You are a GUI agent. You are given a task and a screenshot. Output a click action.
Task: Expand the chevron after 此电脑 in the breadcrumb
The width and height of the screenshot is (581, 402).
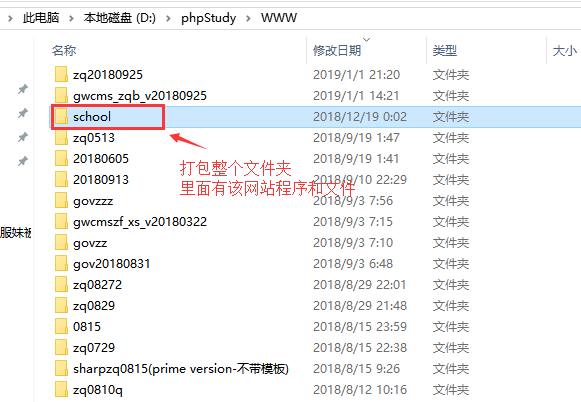pyautogui.click(x=71, y=18)
